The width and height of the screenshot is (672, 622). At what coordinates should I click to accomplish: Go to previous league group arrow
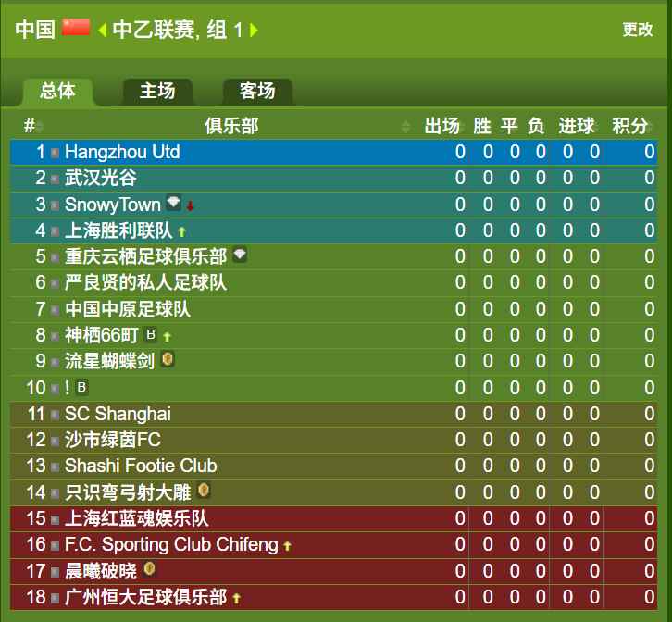[102, 30]
